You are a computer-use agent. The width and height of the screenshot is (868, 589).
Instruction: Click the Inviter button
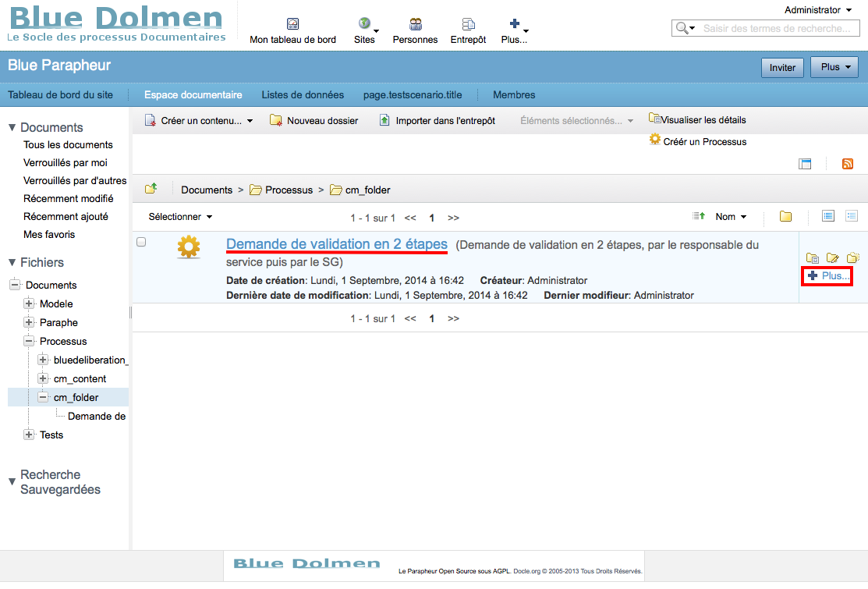(x=782, y=68)
